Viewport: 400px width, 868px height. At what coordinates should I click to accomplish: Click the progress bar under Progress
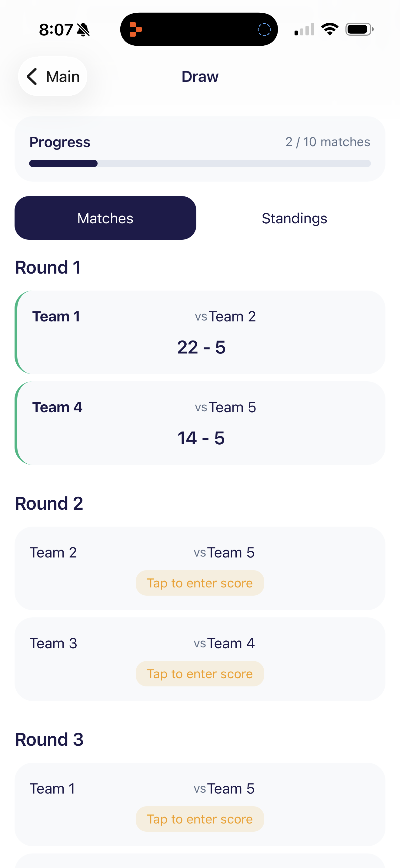click(200, 164)
